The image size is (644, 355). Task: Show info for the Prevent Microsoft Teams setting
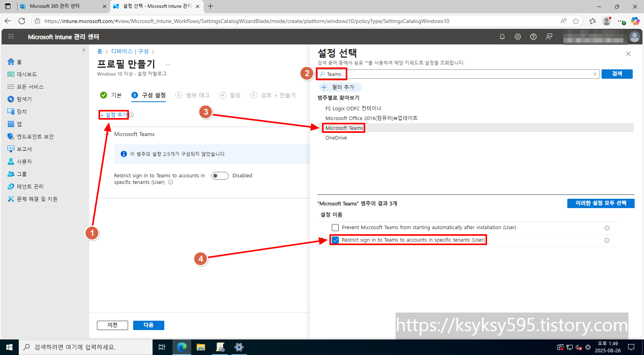click(607, 228)
